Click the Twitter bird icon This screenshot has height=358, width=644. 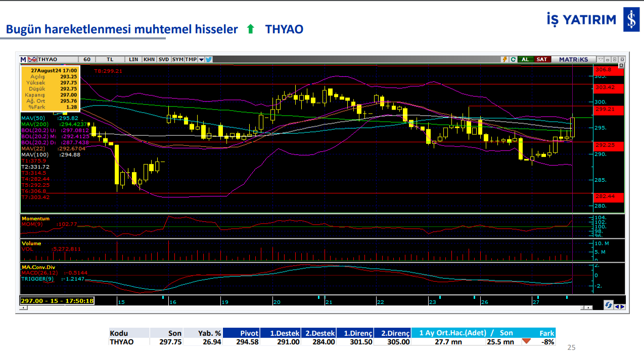[209, 59]
